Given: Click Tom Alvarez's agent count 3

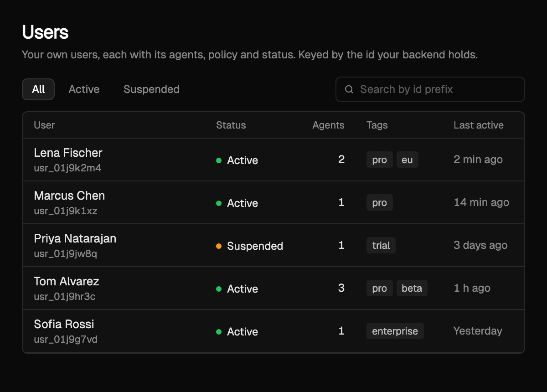Looking at the screenshot, I should [x=341, y=288].
